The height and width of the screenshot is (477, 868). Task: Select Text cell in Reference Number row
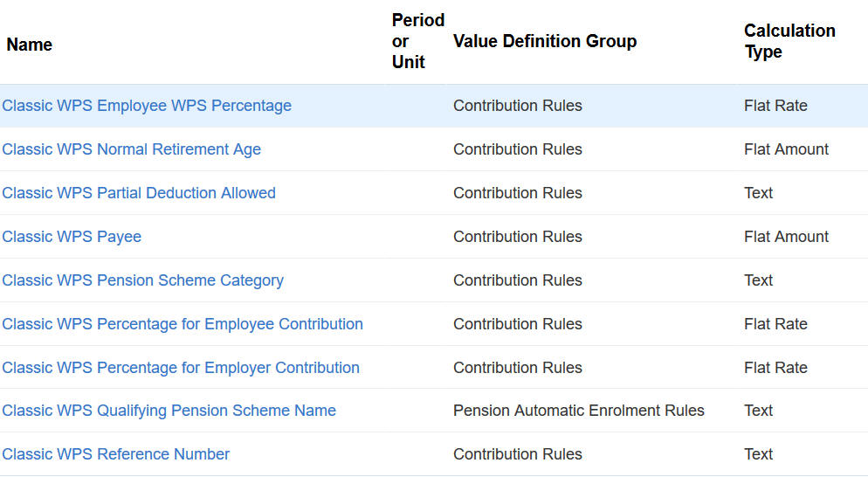tap(758, 454)
